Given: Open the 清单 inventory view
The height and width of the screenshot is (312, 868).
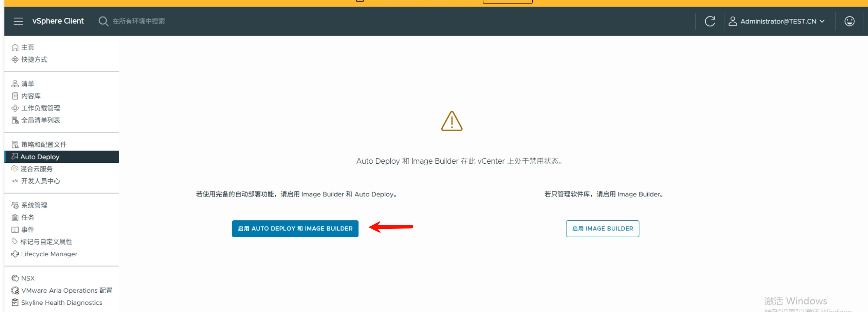Looking at the screenshot, I should click(x=28, y=84).
